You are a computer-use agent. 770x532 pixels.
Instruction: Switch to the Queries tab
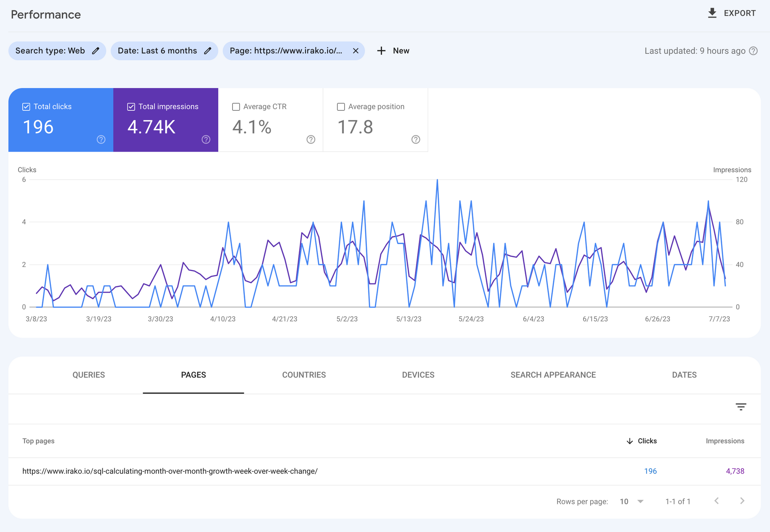tap(89, 375)
